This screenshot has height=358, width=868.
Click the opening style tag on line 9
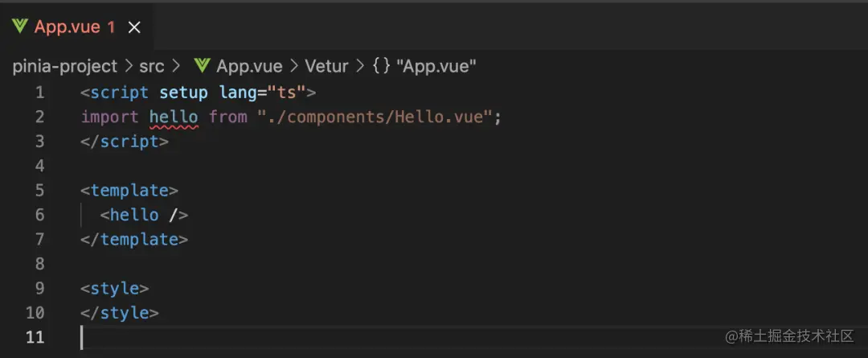coord(115,288)
